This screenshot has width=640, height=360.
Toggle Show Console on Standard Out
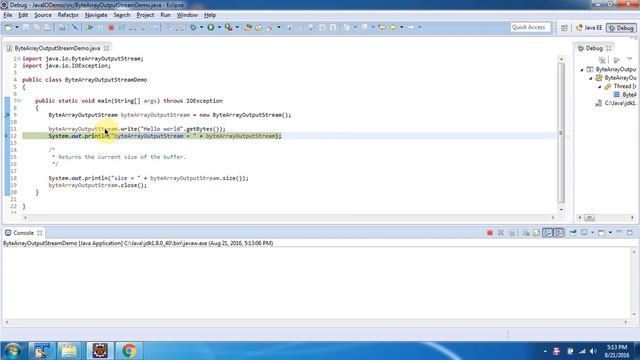point(547,233)
